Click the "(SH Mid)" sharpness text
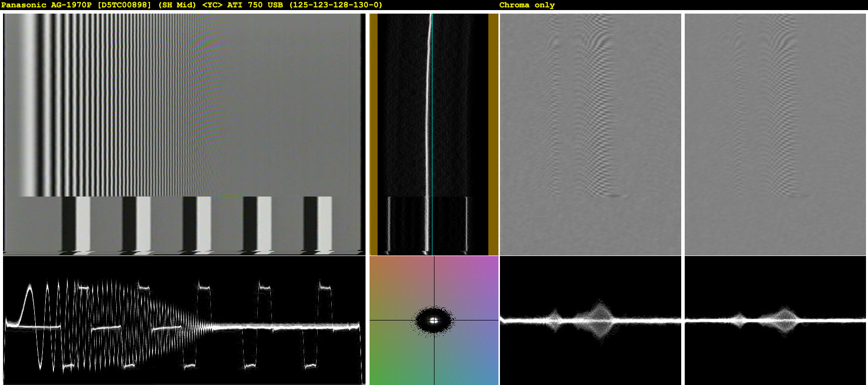This screenshot has width=868, height=385. pyautogui.click(x=177, y=5)
